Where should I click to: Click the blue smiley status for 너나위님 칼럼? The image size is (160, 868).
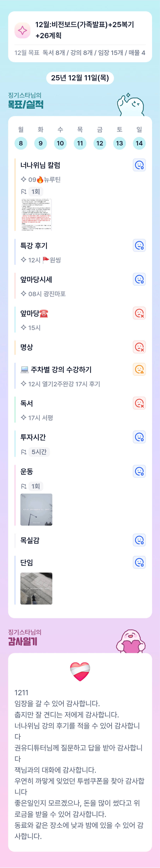point(139,165)
